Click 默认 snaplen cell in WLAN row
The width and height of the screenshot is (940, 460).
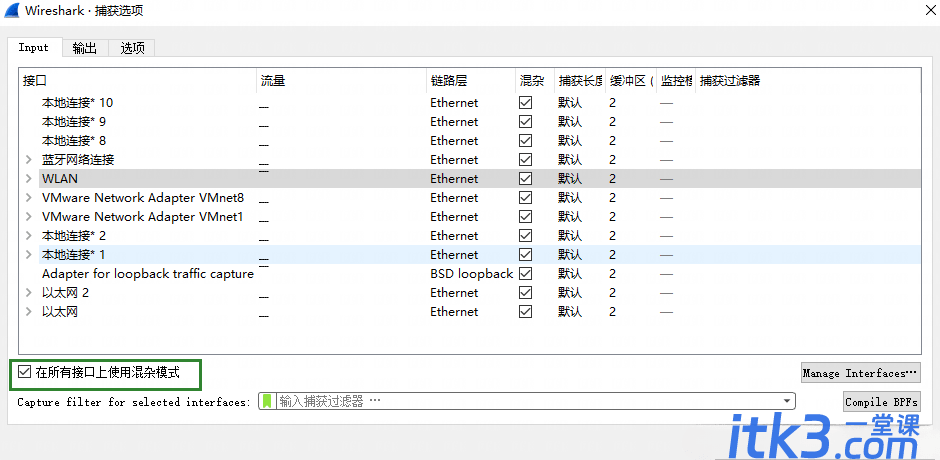[570, 179]
